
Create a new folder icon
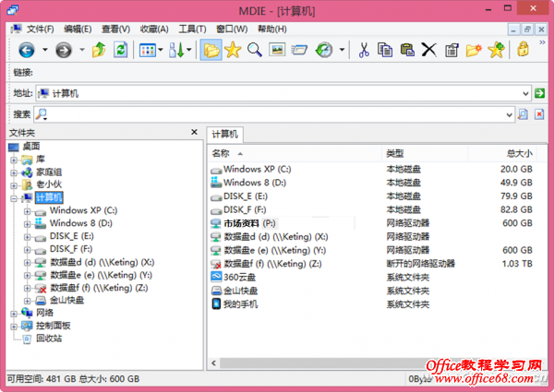tap(474, 50)
